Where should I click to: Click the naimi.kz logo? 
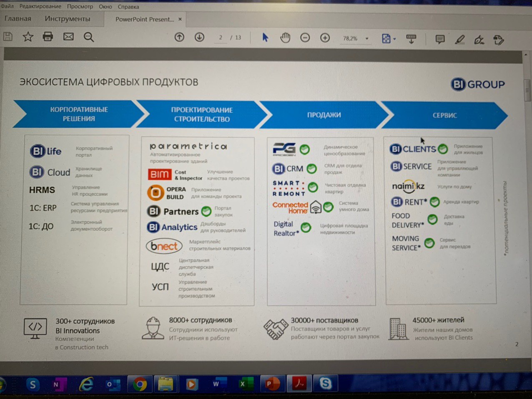[x=408, y=187]
